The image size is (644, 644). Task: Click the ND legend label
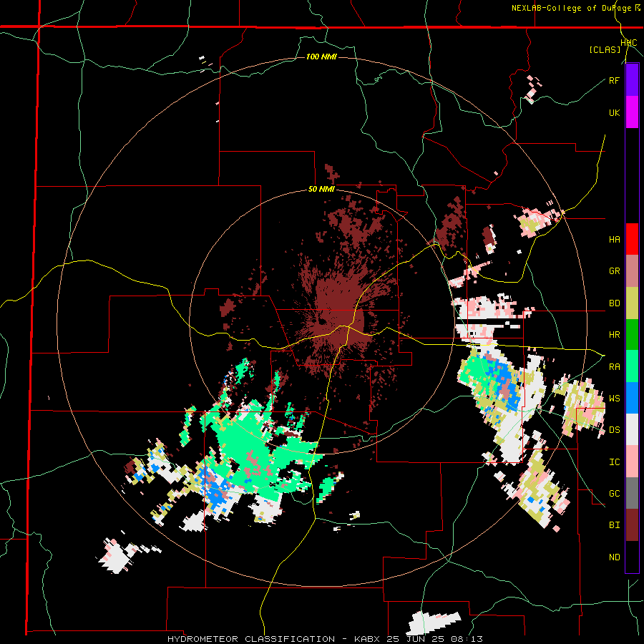[614, 557]
